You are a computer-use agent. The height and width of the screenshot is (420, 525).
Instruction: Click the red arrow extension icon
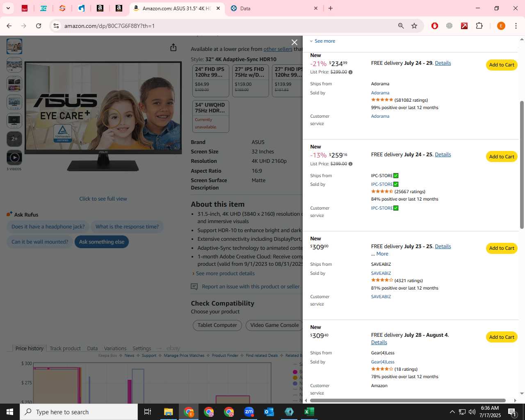tap(464, 26)
